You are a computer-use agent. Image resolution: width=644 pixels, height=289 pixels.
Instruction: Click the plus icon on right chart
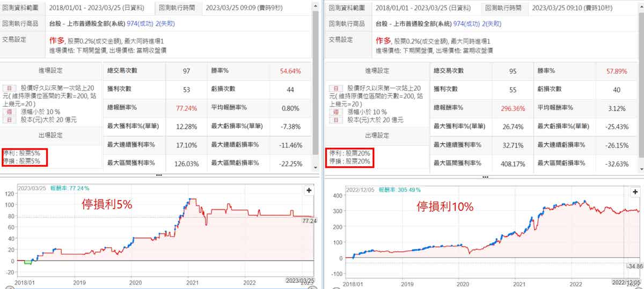pyautogui.click(x=634, y=190)
